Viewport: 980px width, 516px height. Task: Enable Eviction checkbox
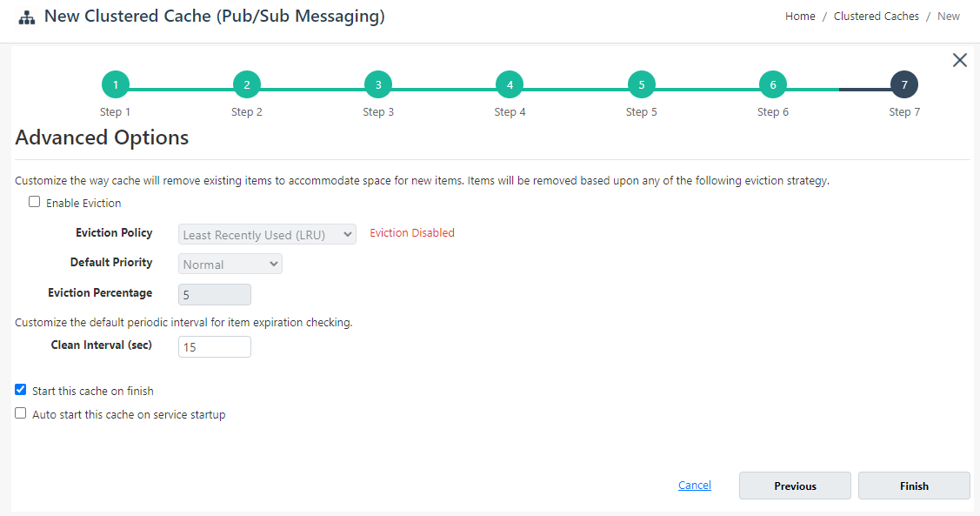pos(35,201)
